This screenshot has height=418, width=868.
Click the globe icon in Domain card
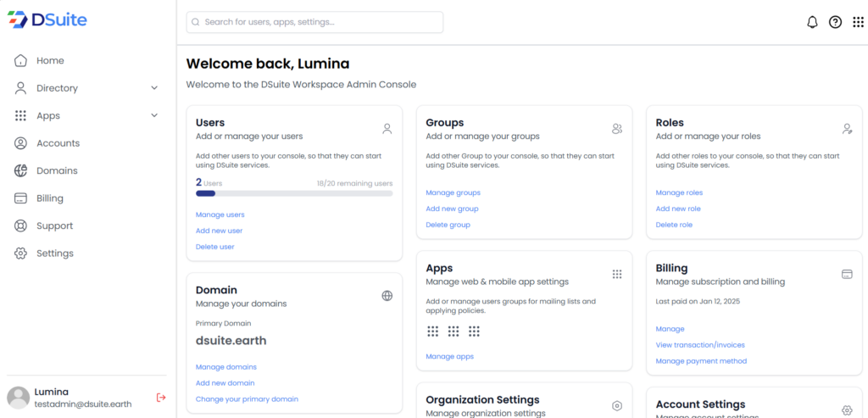(387, 296)
